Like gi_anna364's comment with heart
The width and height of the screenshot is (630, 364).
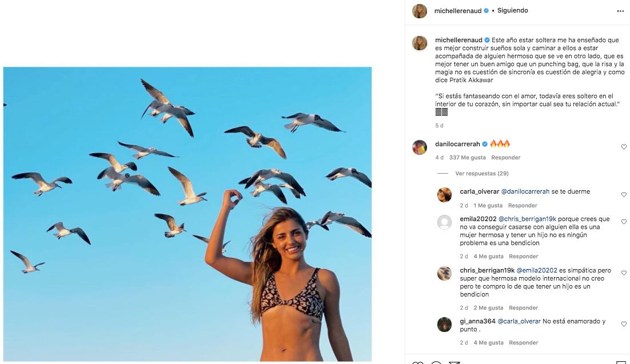(624, 324)
